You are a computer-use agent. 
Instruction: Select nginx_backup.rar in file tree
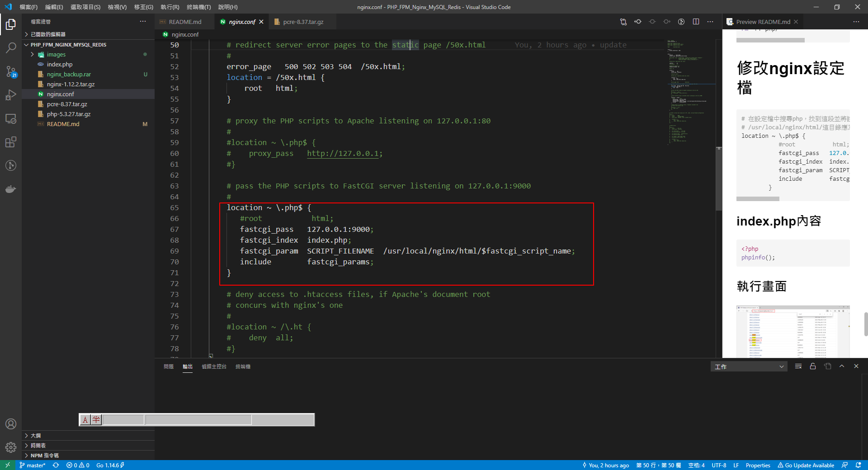[88, 75]
